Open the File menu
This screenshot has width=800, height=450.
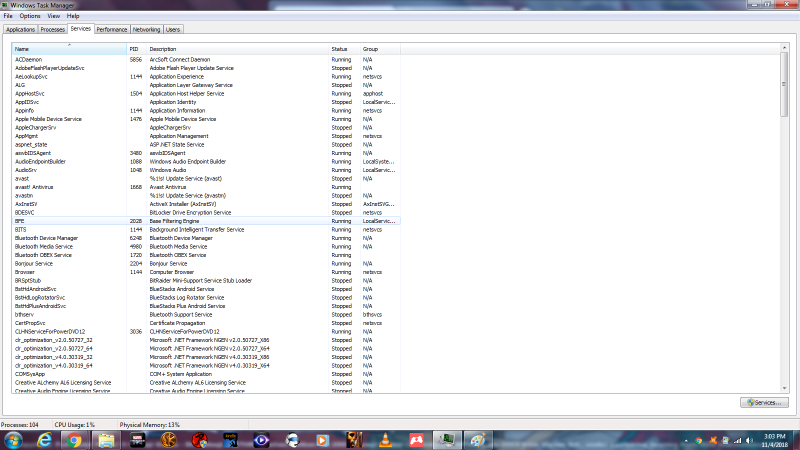tap(8, 16)
